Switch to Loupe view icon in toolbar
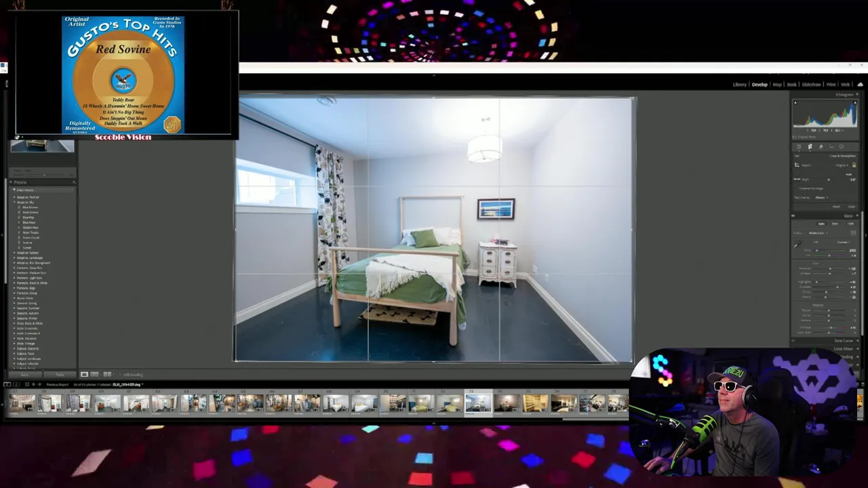This screenshot has width=868, height=488. pyautogui.click(x=84, y=375)
